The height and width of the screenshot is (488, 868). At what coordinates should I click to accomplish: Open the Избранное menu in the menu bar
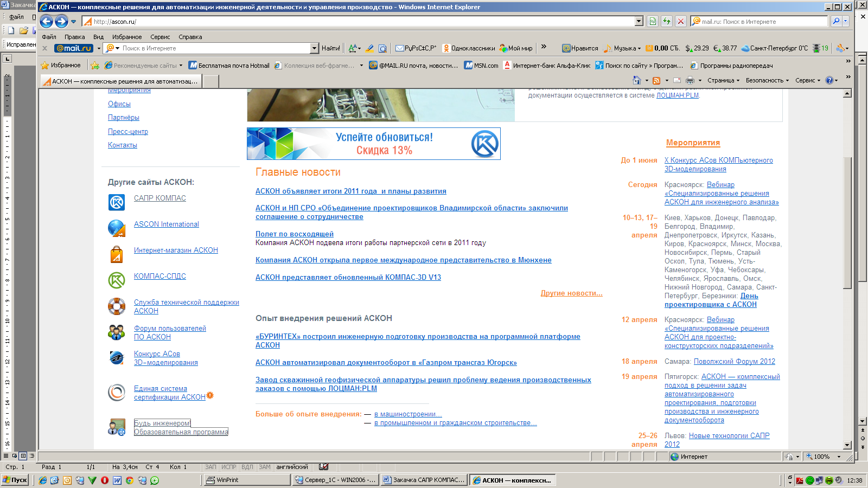click(127, 37)
